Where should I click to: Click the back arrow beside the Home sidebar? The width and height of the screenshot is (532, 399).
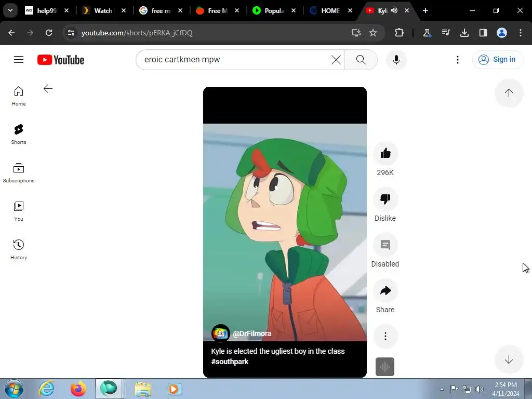coord(48,89)
